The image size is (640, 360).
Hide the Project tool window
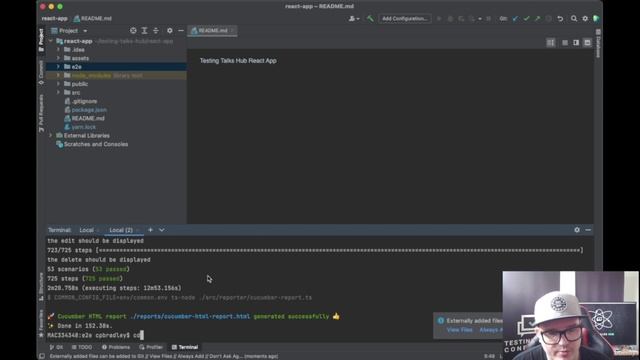tap(181, 31)
